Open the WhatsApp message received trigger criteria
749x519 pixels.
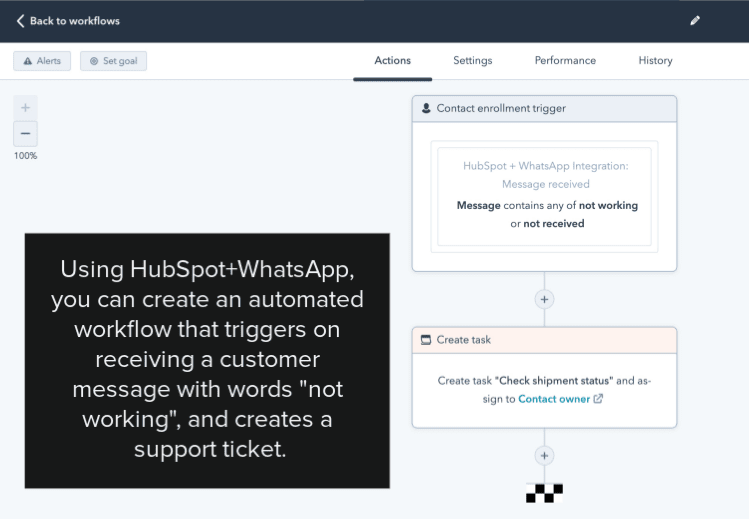click(545, 196)
